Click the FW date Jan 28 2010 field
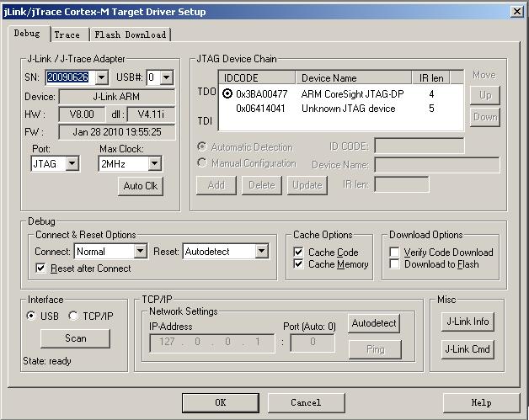This screenshot has height=420, width=529. tap(117, 132)
